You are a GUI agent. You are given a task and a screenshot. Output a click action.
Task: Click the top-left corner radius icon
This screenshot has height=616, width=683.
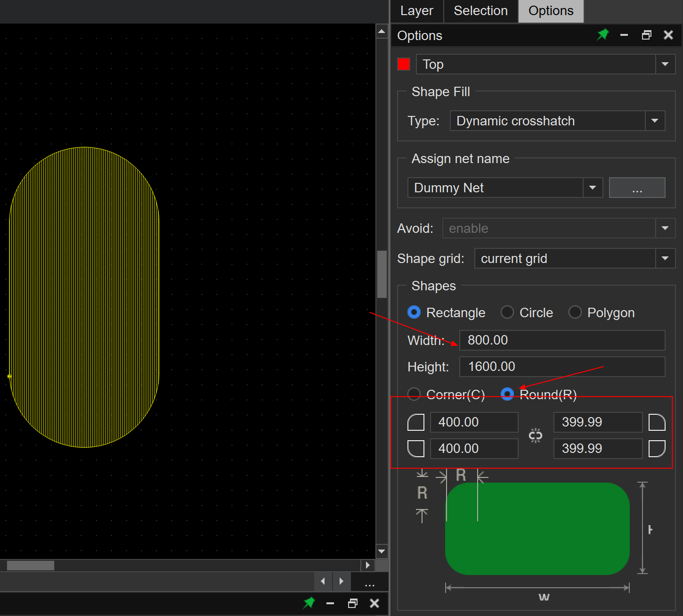pos(415,422)
